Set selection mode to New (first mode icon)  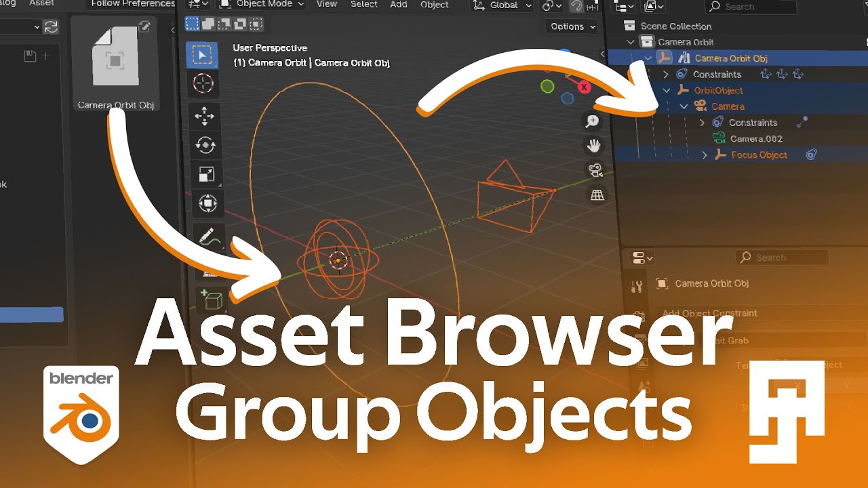point(192,24)
